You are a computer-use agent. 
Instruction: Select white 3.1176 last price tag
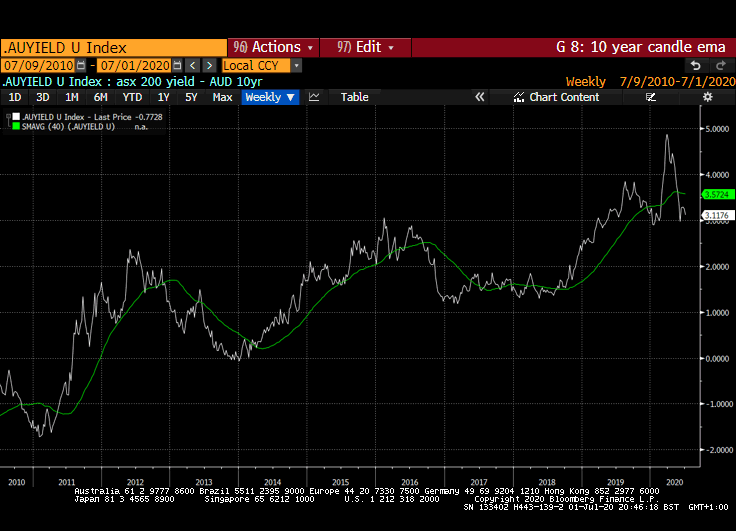coord(717,215)
